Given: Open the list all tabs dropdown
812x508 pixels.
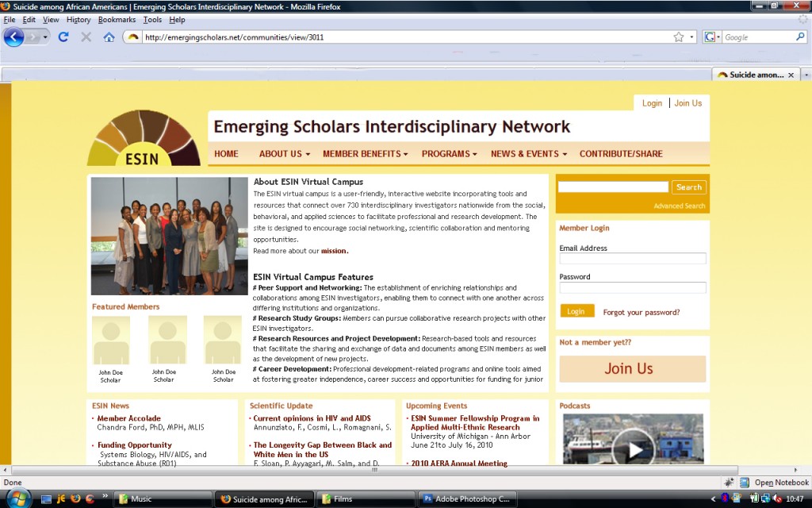Looking at the screenshot, I should pyautogui.click(x=806, y=75).
